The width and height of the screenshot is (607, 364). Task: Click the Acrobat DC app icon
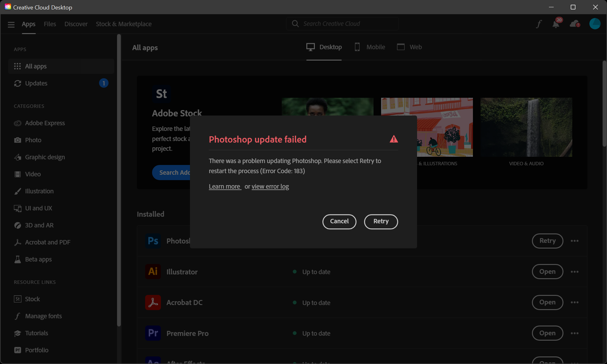click(x=152, y=302)
